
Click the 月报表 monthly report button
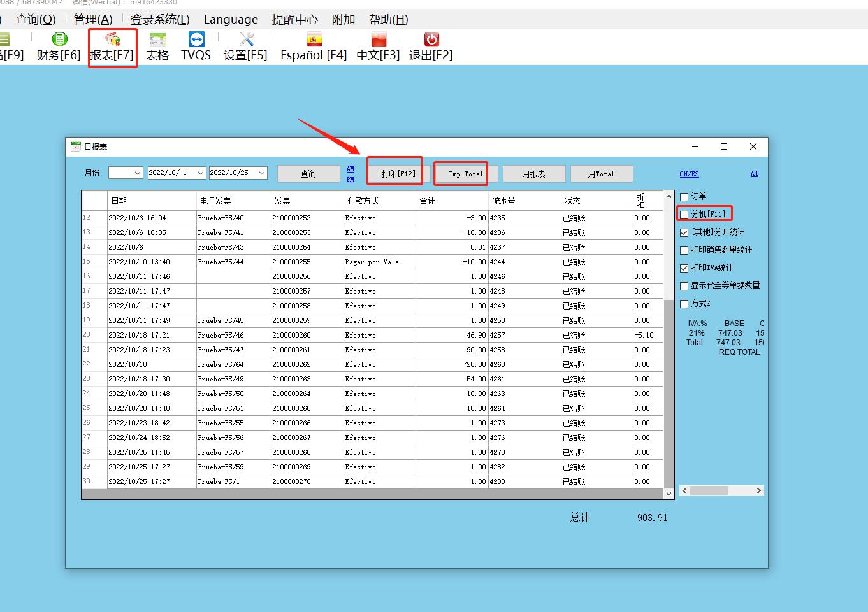[534, 174]
